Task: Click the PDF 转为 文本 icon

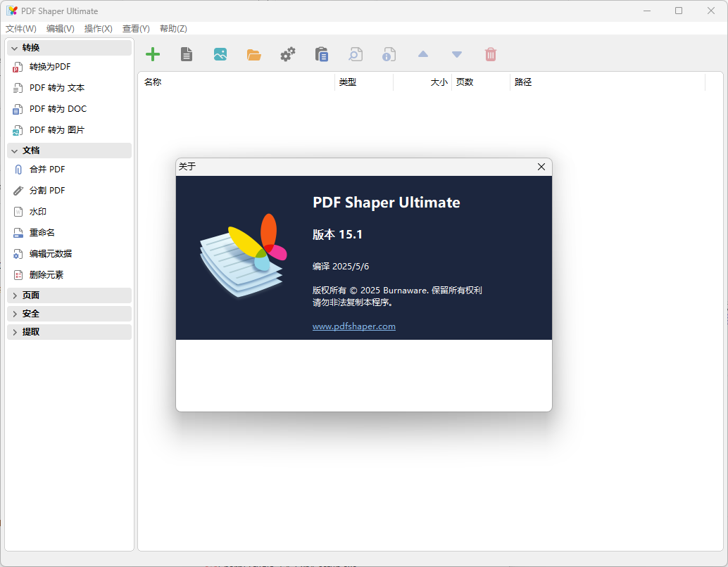Action: pos(18,88)
